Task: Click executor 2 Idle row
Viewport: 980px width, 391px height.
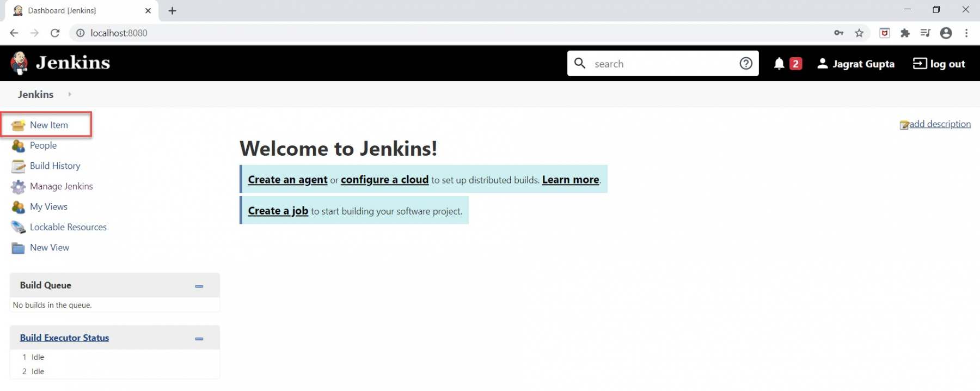Action: [114, 371]
